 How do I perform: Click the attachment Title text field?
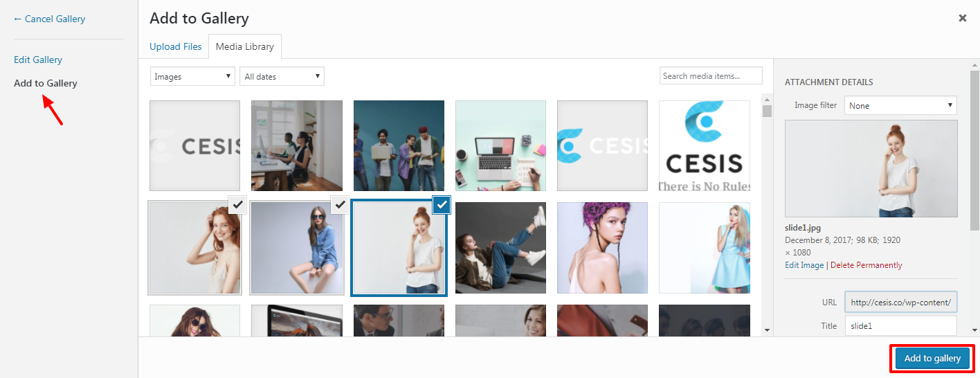coord(900,325)
